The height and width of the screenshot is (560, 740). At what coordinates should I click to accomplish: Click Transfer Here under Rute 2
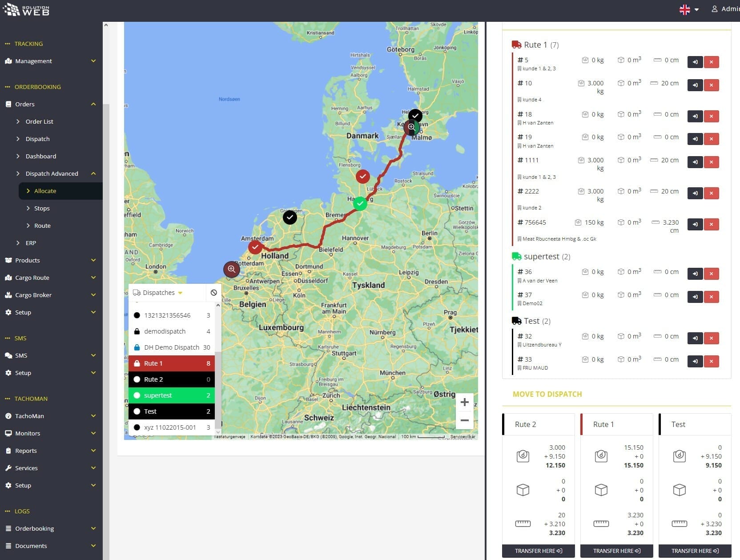click(538, 551)
